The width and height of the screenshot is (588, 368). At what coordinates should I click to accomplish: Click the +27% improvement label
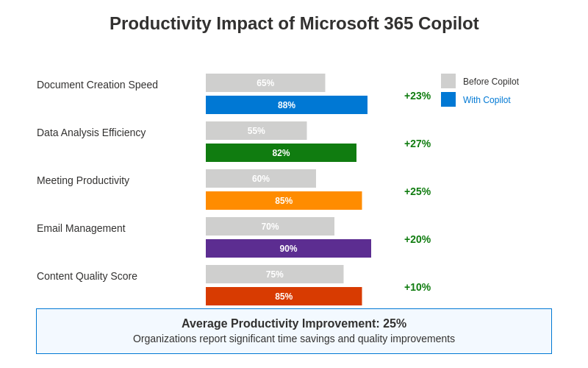(x=417, y=144)
